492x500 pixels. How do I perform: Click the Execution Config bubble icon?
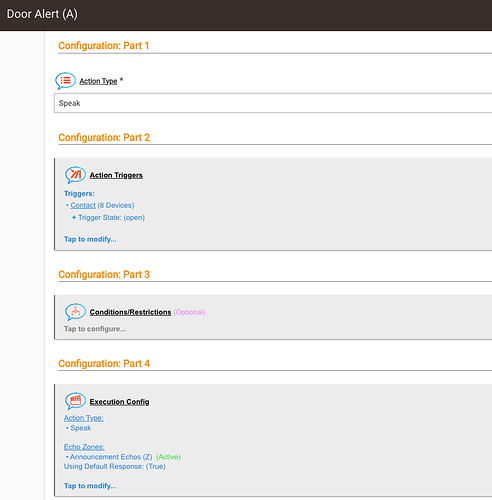[x=75, y=401]
